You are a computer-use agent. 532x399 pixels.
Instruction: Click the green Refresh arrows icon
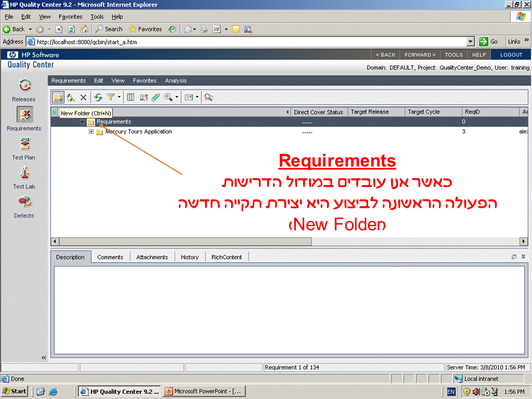pos(98,98)
